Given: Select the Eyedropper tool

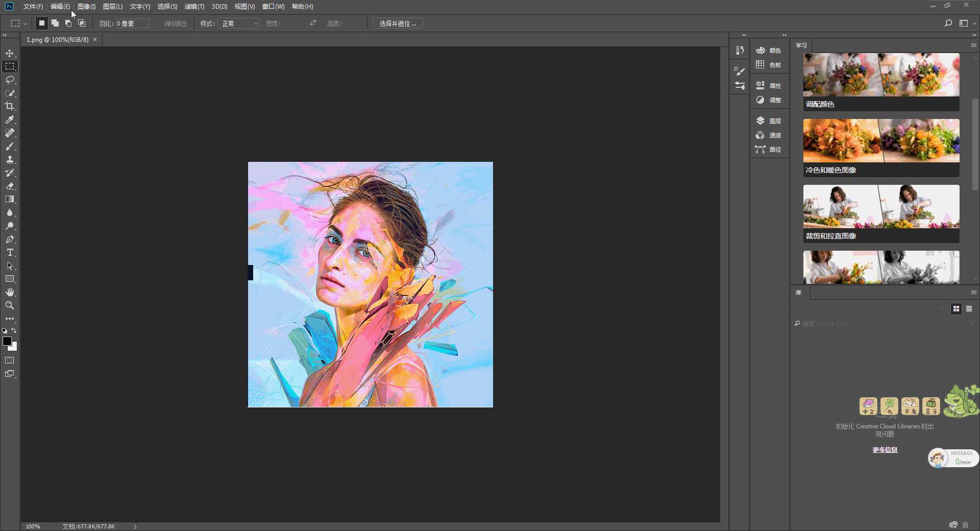Looking at the screenshot, I should coord(10,119).
